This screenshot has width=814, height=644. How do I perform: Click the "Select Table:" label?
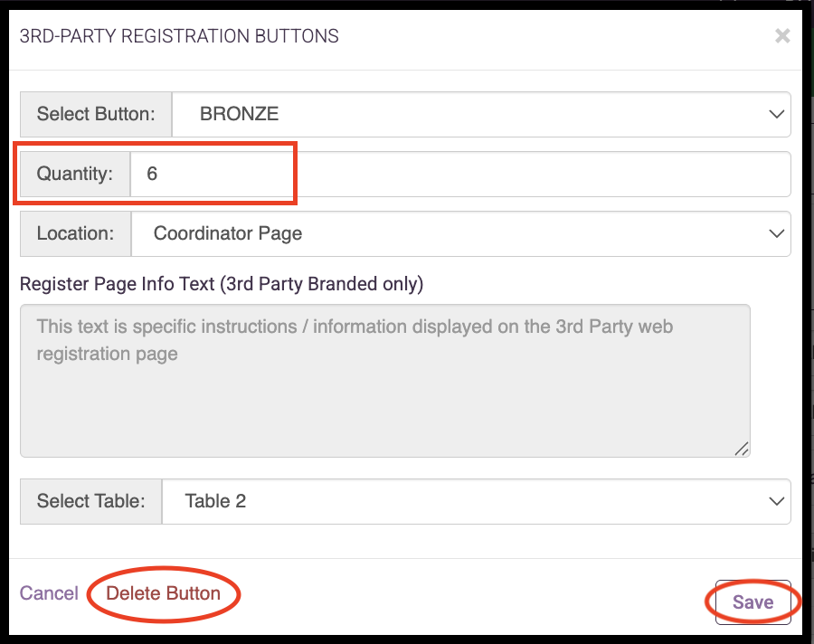pyautogui.click(x=90, y=501)
